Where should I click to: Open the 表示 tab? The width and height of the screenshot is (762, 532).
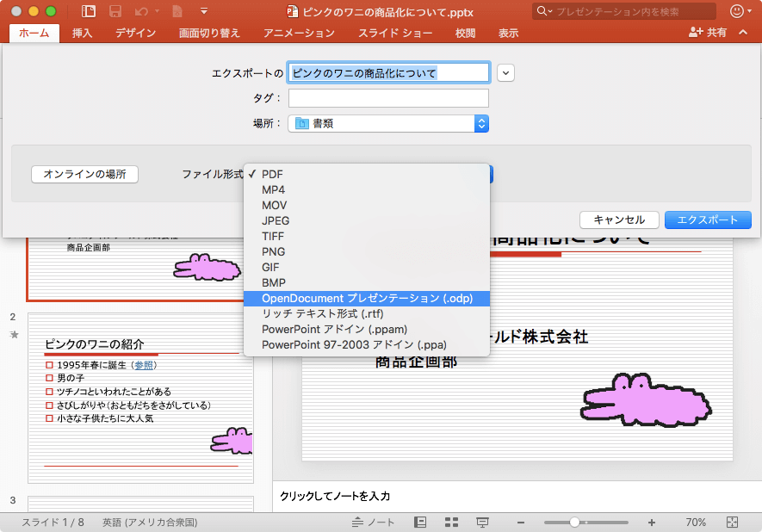pos(508,33)
